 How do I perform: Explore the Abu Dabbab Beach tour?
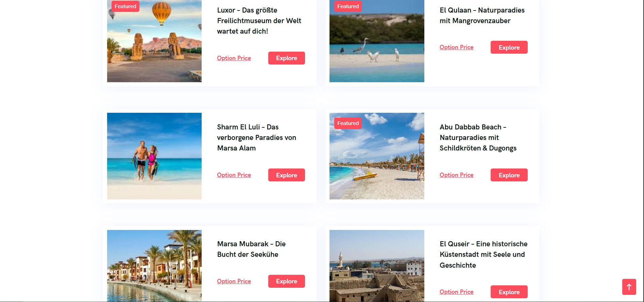[509, 175]
